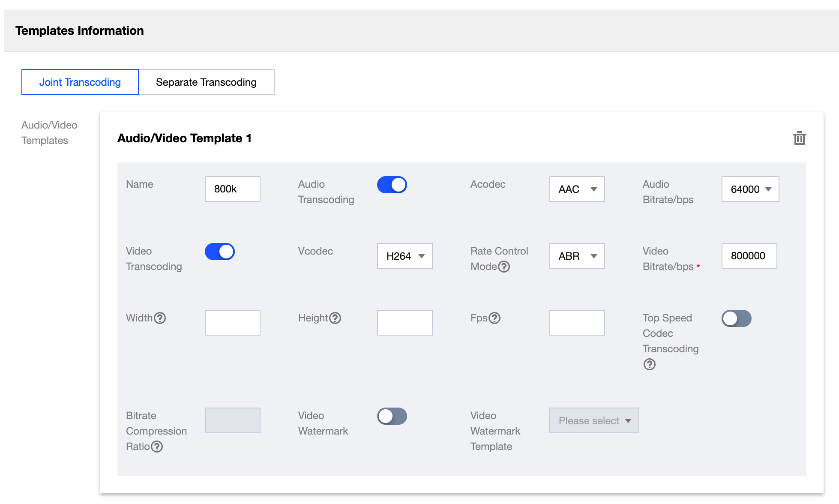
Task: Open the ABR rate control dropdown
Action: (x=577, y=256)
